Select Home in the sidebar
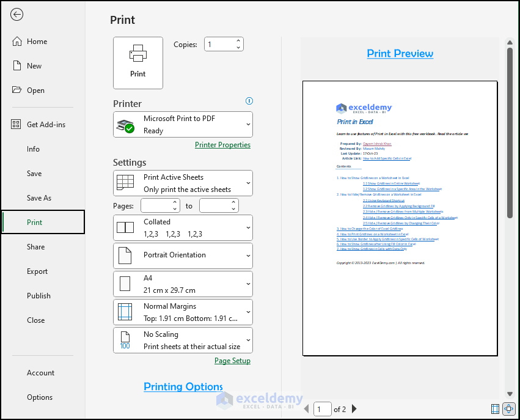520x420 pixels. [43, 42]
